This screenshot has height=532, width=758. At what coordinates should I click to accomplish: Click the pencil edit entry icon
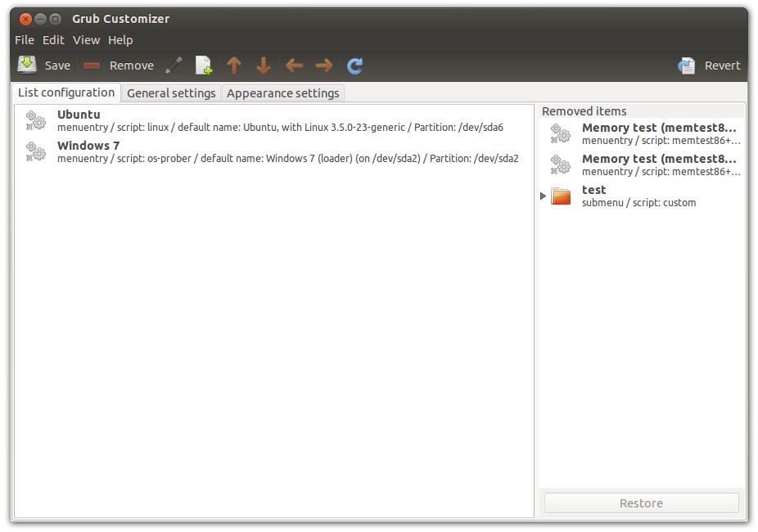click(174, 65)
